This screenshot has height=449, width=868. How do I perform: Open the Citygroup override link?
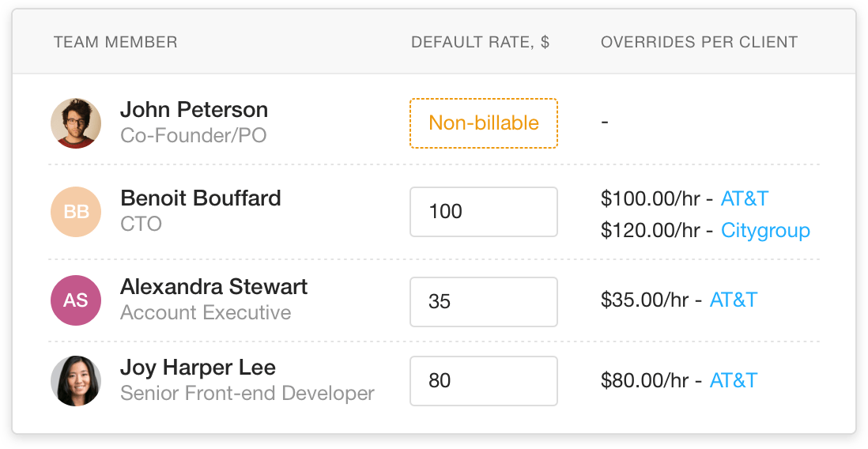coord(765,231)
